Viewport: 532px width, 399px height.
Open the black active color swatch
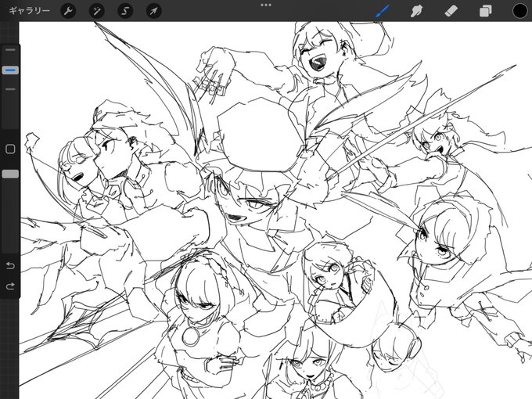tap(520, 11)
